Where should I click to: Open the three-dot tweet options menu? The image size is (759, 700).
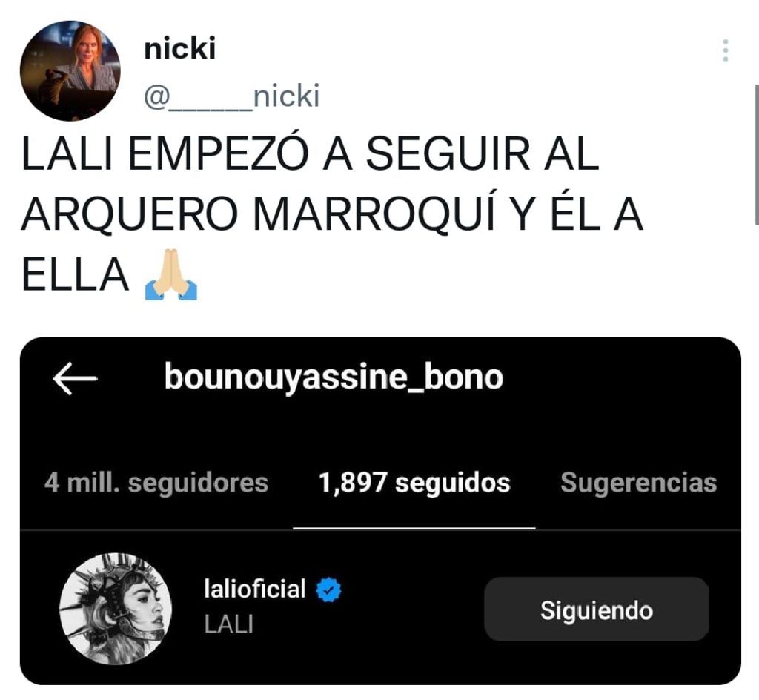coord(725,50)
